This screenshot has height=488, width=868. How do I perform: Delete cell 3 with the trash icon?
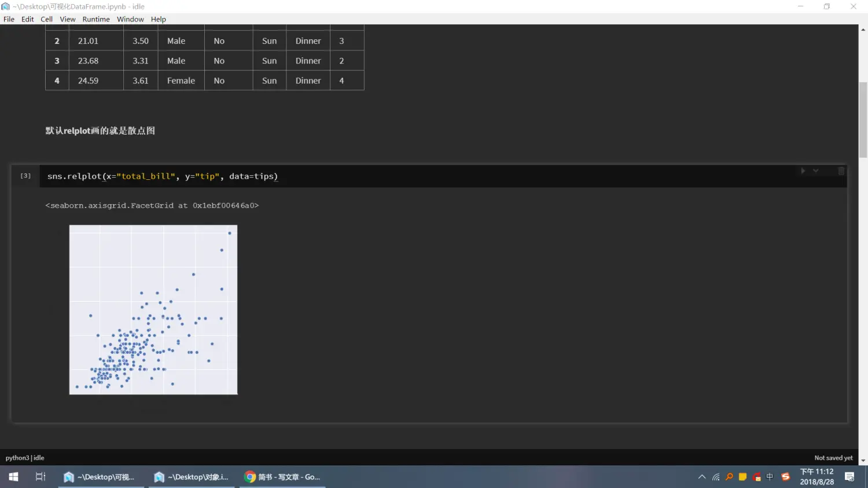click(x=841, y=171)
